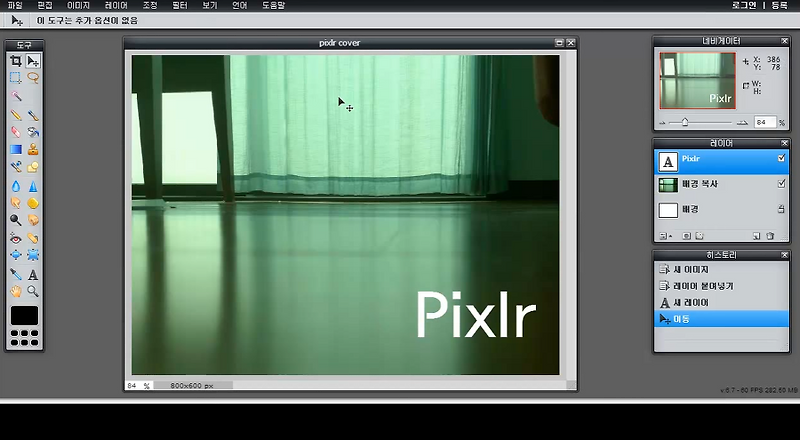Select the Burn hand tool

click(33, 220)
